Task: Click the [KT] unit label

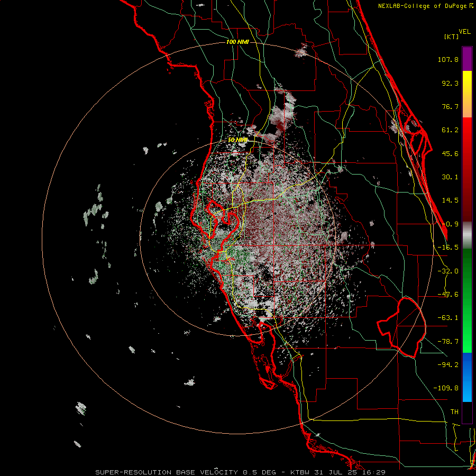Action: point(452,36)
